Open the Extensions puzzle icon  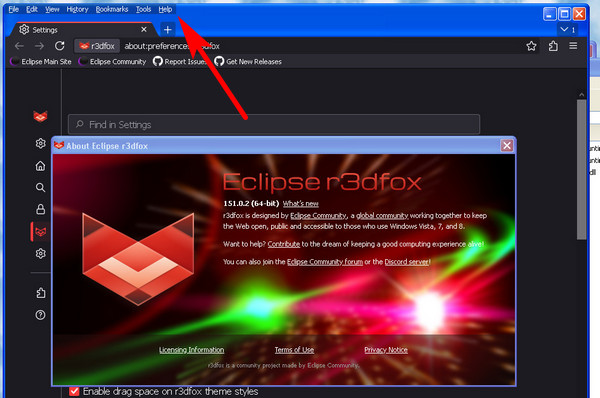[553, 46]
